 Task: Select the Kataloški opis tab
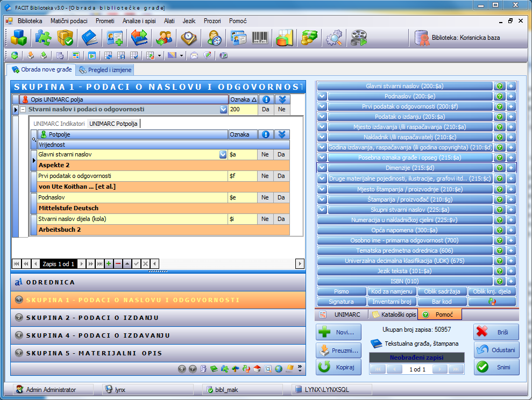[x=394, y=315]
